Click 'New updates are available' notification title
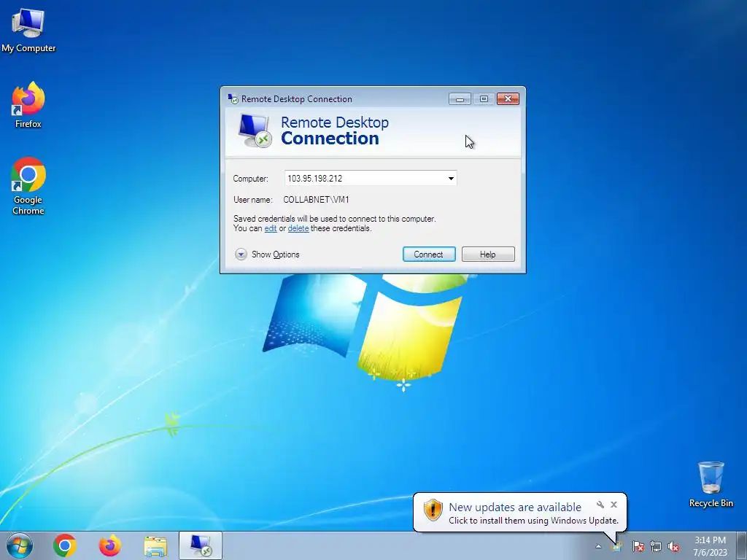The height and width of the screenshot is (560, 747). pyautogui.click(x=515, y=507)
